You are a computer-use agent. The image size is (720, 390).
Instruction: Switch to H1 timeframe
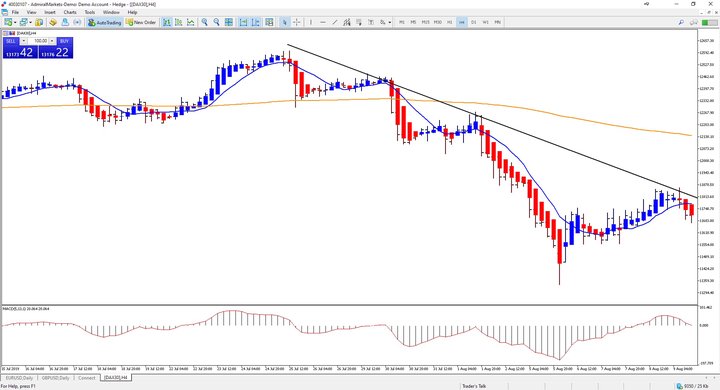point(450,22)
